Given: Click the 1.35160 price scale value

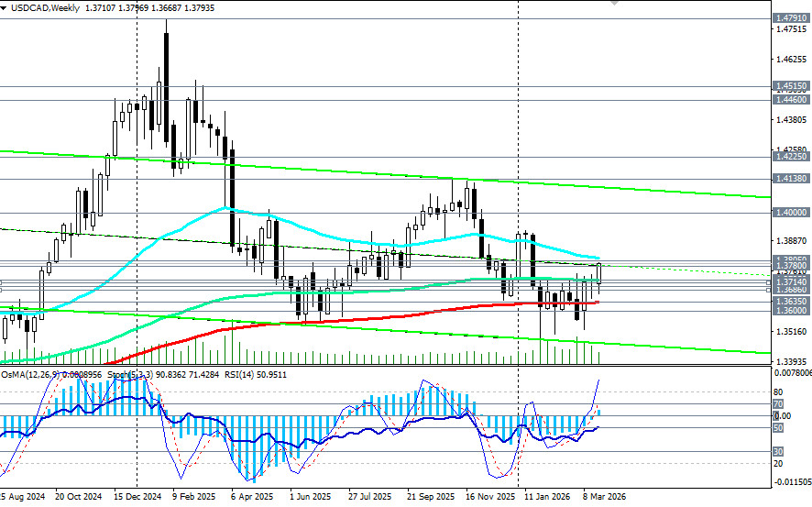Looking at the screenshot, I should click(x=793, y=332).
